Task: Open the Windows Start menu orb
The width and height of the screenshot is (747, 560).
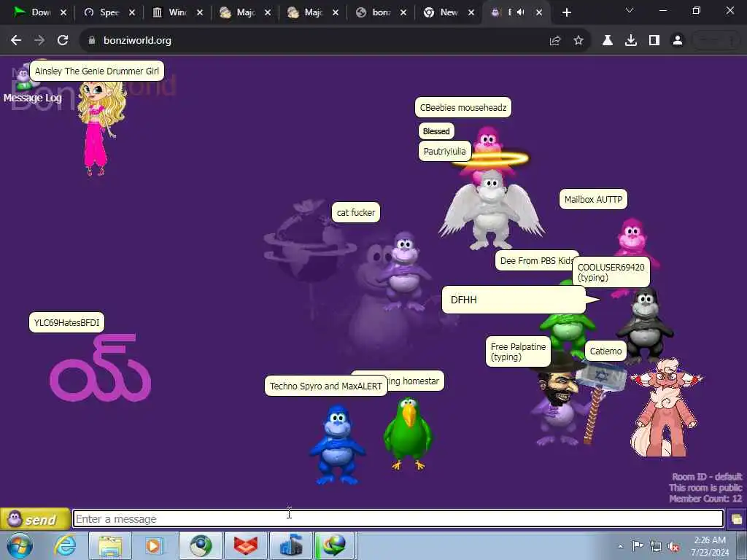Action: click(19, 545)
